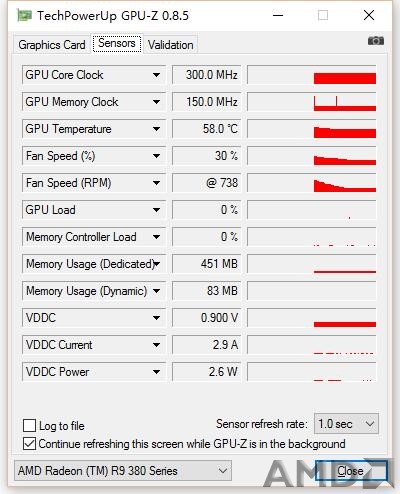
Task: Open GPU Memory Clock sensor dropdown arrow
Action: coord(156,102)
